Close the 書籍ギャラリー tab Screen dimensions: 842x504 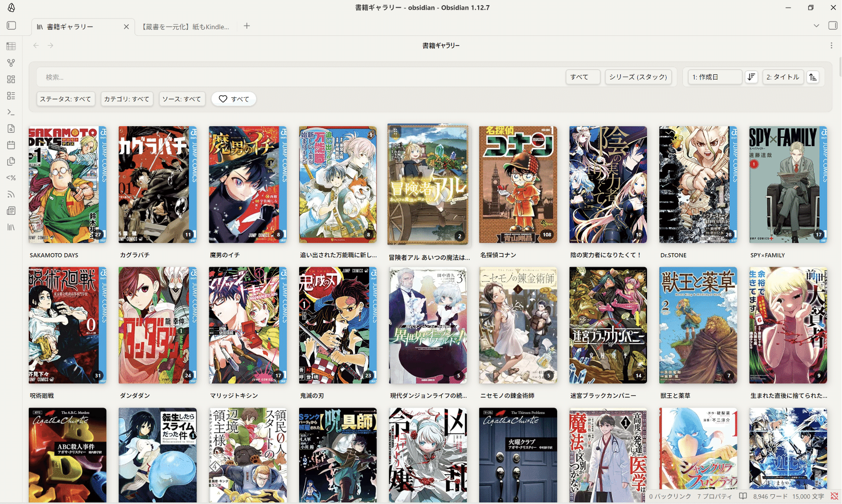(126, 27)
